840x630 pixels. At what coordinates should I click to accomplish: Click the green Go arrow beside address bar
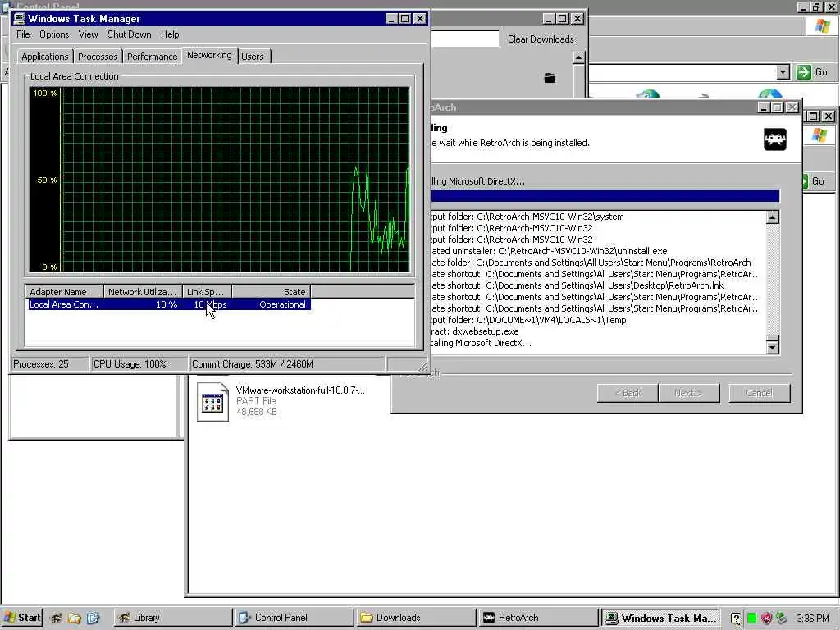[x=804, y=72]
